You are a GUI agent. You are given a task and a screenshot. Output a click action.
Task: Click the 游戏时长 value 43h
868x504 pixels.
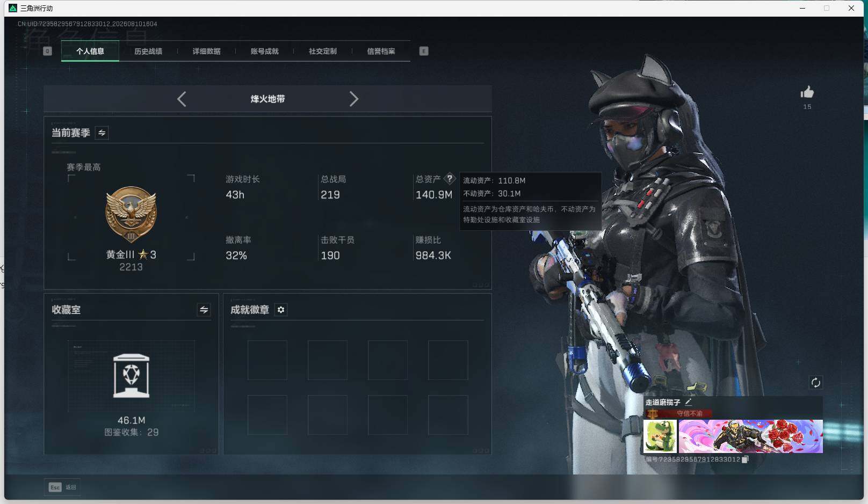click(x=235, y=195)
